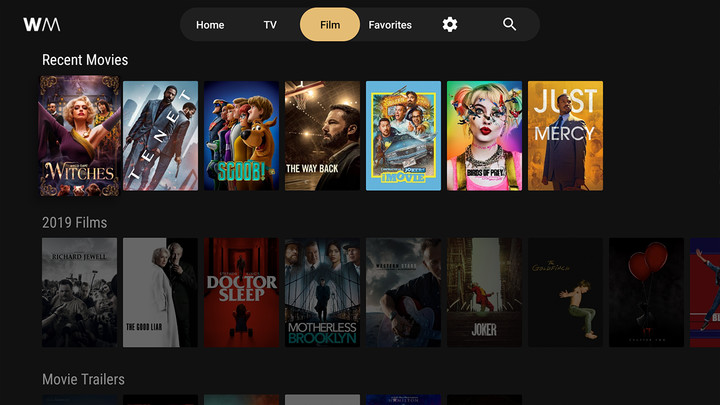Open search with the magnifier icon
The image size is (720, 405).
click(x=510, y=24)
